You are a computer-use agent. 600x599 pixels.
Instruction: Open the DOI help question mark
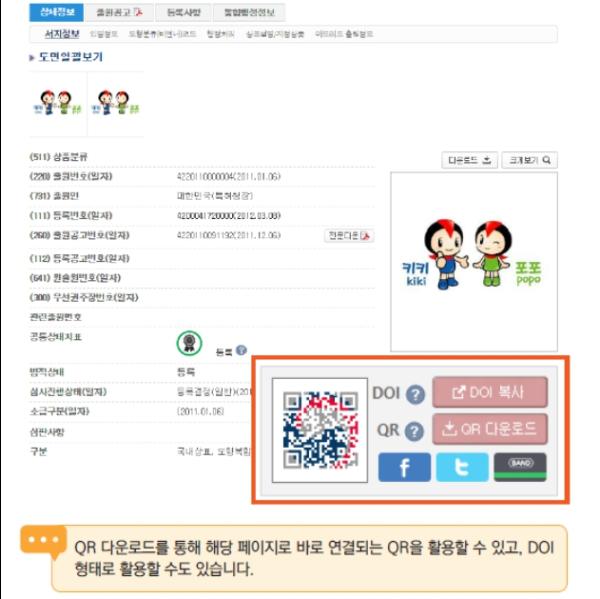point(415,394)
